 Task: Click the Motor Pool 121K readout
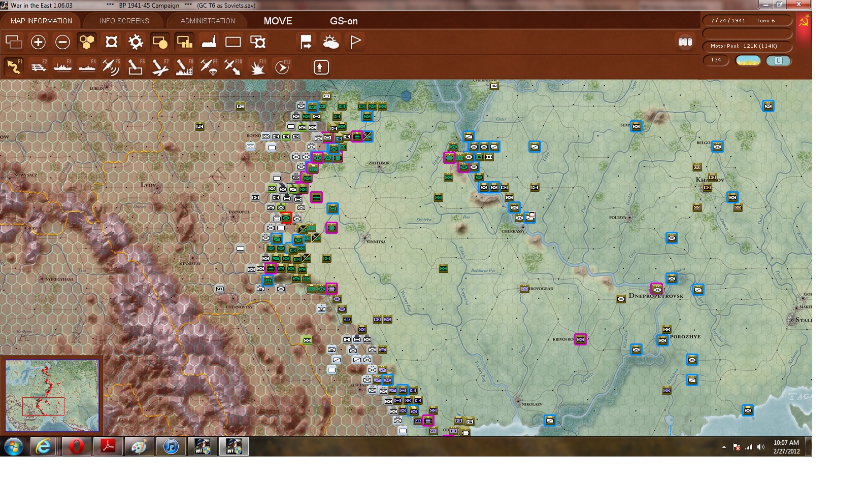click(x=747, y=46)
